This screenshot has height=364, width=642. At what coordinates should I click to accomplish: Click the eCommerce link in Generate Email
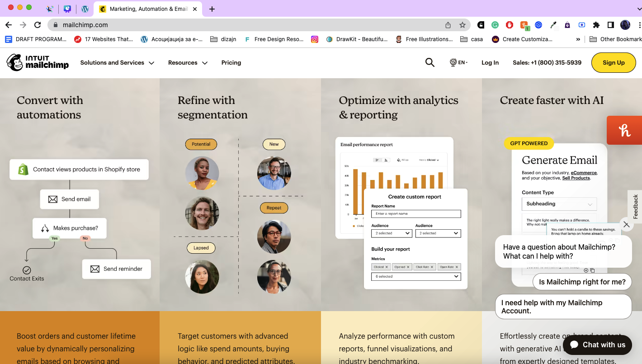584,173
